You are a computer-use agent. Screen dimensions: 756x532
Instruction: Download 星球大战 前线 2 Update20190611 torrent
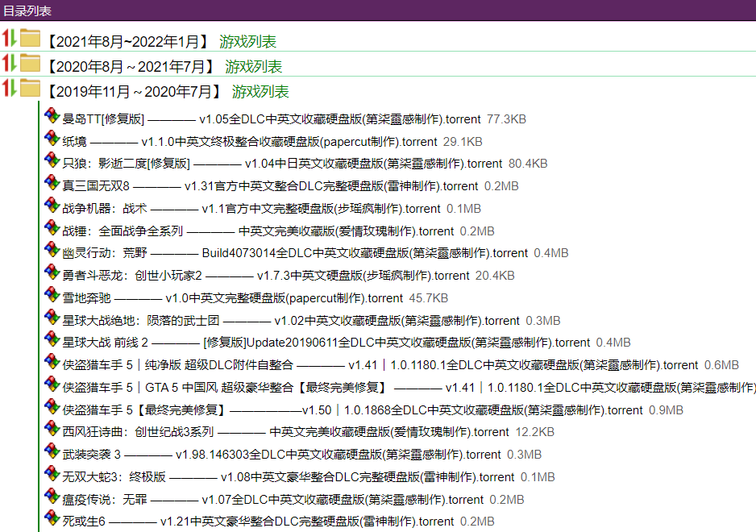[x=326, y=343]
